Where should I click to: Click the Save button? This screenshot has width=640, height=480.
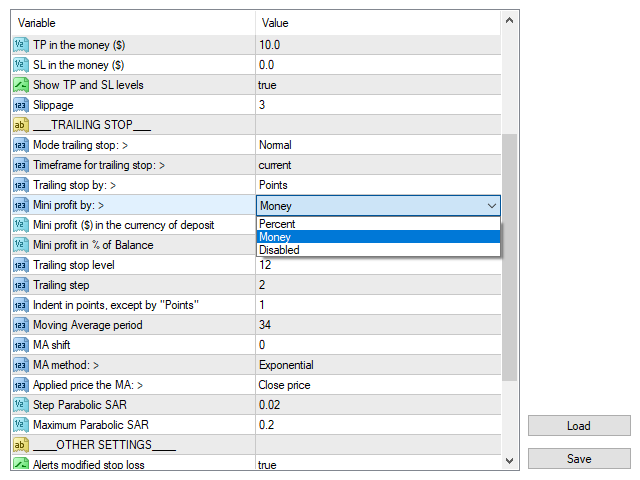click(579, 459)
